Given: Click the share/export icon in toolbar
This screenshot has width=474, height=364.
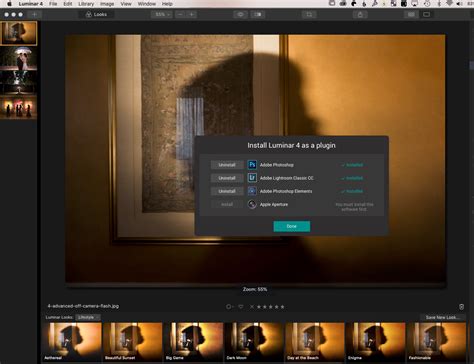Looking at the screenshot, I should point(360,14).
